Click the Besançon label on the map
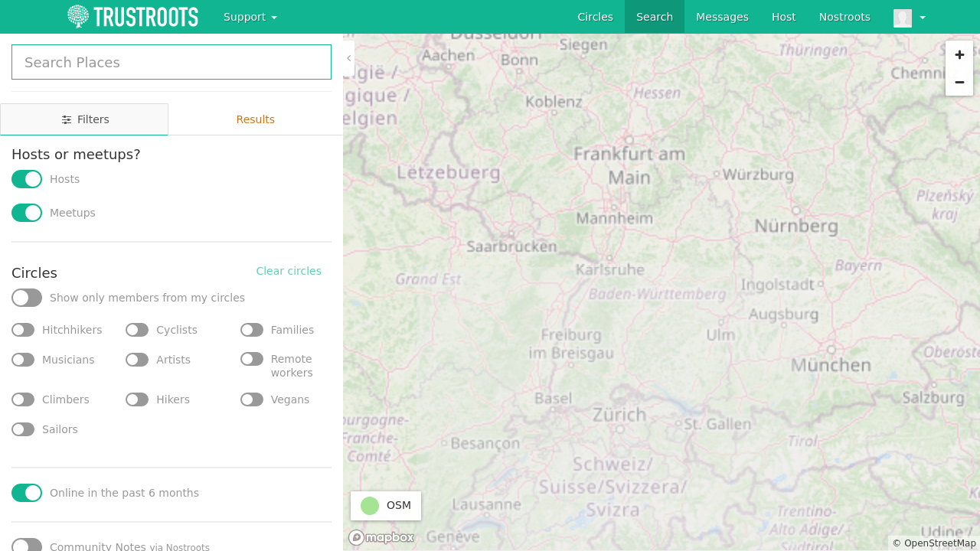The image size is (980, 551). tap(485, 443)
